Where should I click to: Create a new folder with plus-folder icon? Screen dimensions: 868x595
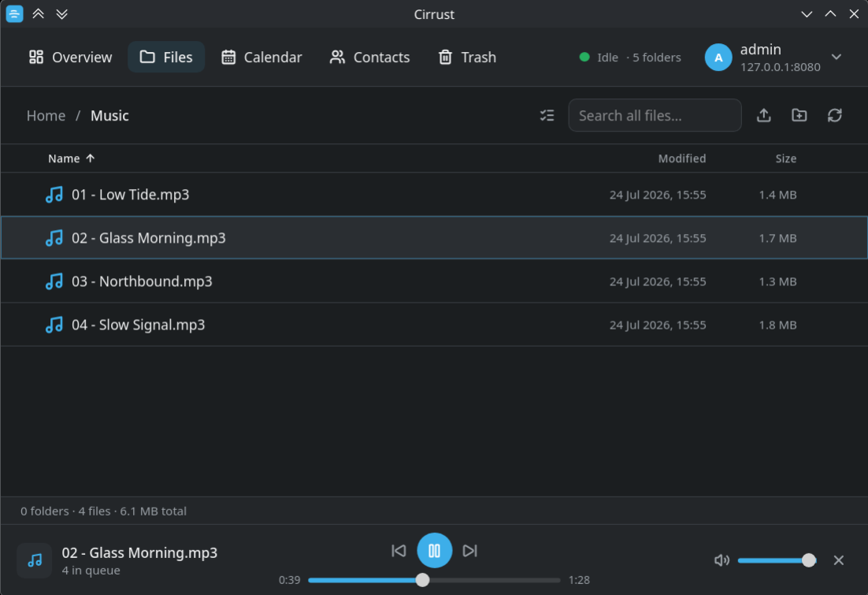tap(799, 115)
